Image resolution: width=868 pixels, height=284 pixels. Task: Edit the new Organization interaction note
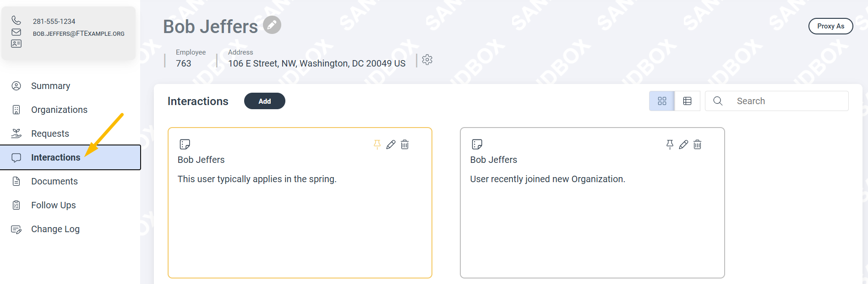point(683,145)
